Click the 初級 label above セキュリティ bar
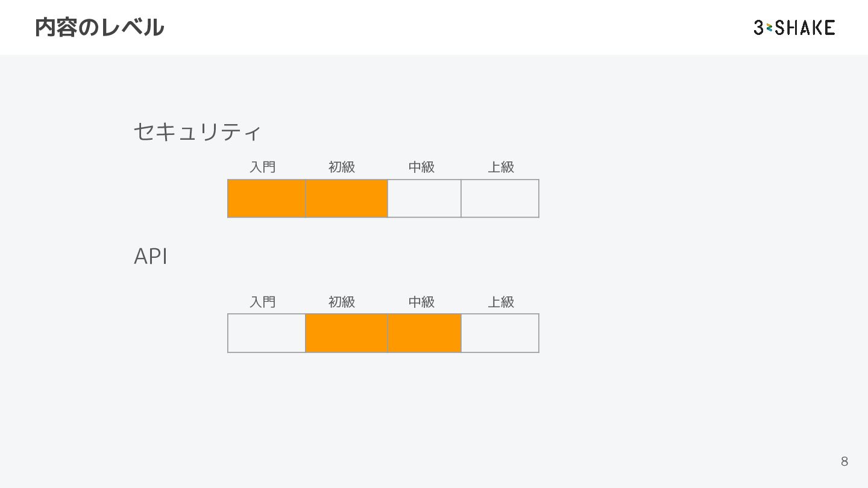Image resolution: width=868 pixels, height=488 pixels. (342, 167)
